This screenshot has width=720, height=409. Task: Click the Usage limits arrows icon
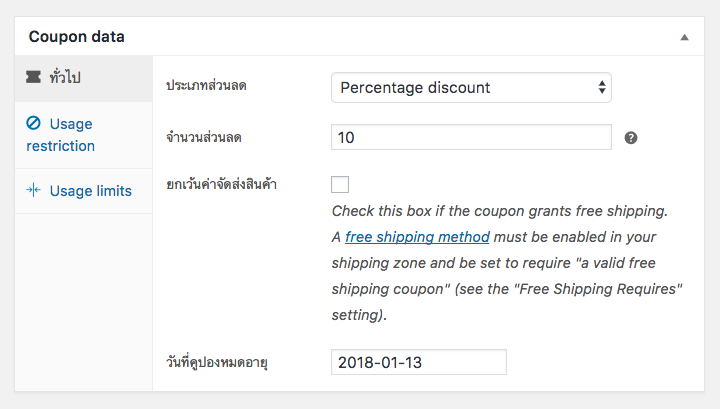pos(34,190)
